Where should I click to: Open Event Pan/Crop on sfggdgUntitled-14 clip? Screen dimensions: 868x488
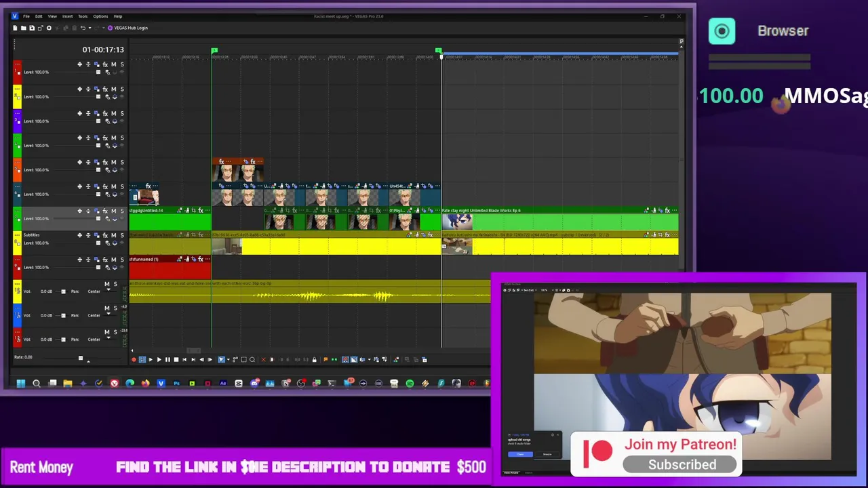pos(193,210)
